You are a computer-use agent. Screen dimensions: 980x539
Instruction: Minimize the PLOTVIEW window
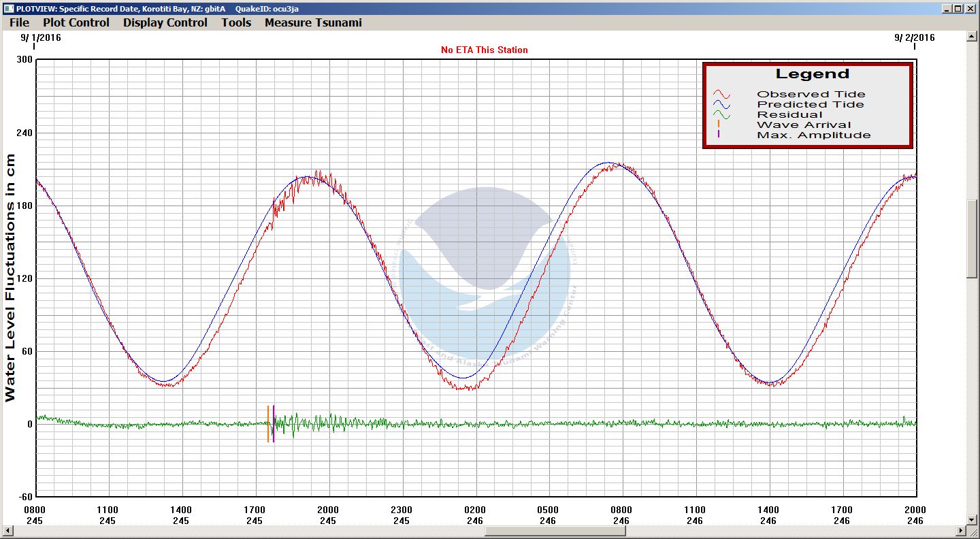[948, 8]
